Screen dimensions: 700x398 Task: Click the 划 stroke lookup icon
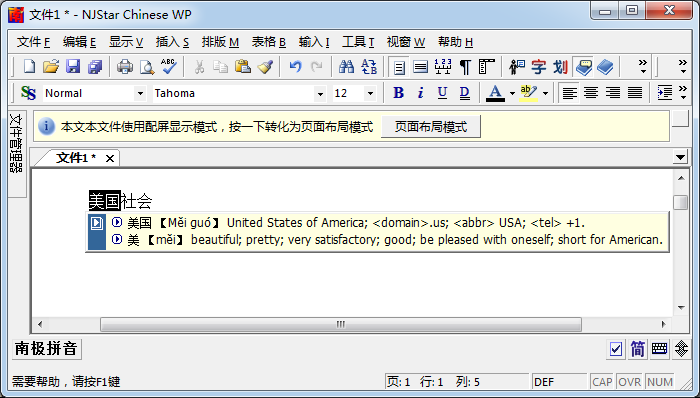(560, 67)
